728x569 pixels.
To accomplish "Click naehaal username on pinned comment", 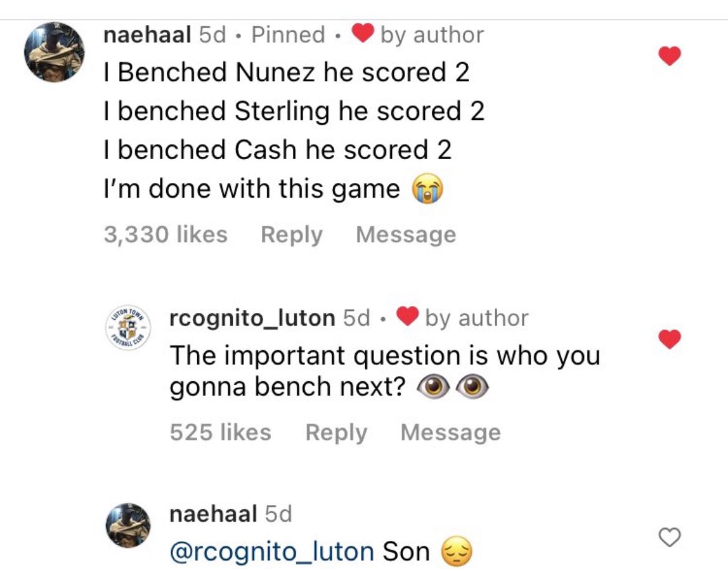I will tap(147, 35).
